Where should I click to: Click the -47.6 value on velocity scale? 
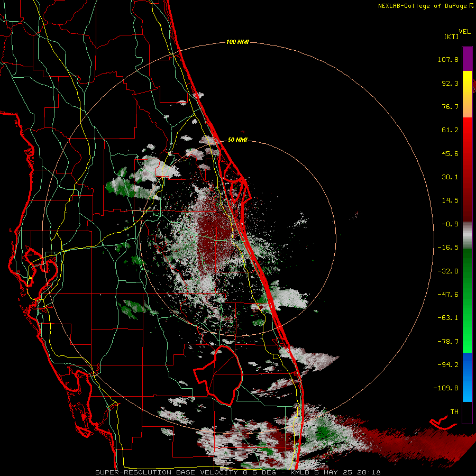pos(448,295)
